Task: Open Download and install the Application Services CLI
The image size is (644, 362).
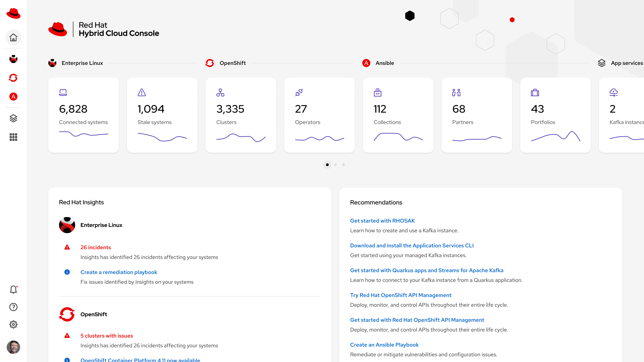Action: click(412, 245)
